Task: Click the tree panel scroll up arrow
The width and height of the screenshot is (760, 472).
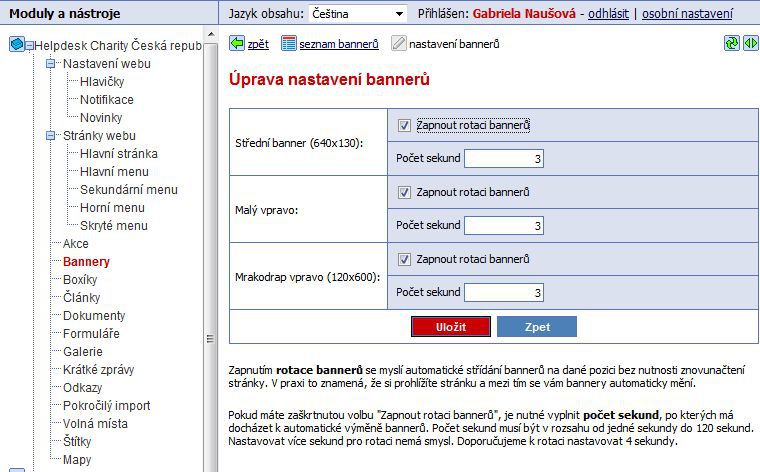Action: [x=210, y=34]
